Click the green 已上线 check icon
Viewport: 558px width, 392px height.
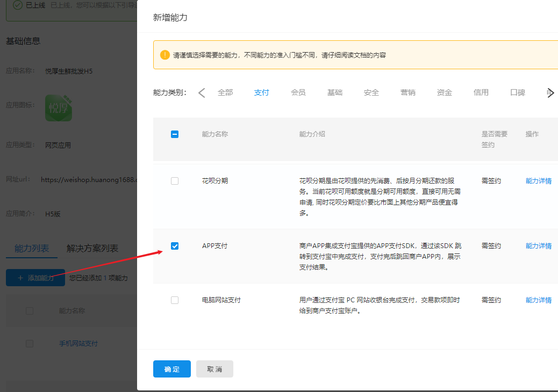click(x=17, y=5)
